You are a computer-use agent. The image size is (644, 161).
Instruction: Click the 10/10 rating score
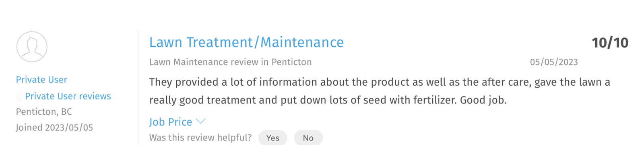(610, 43)
